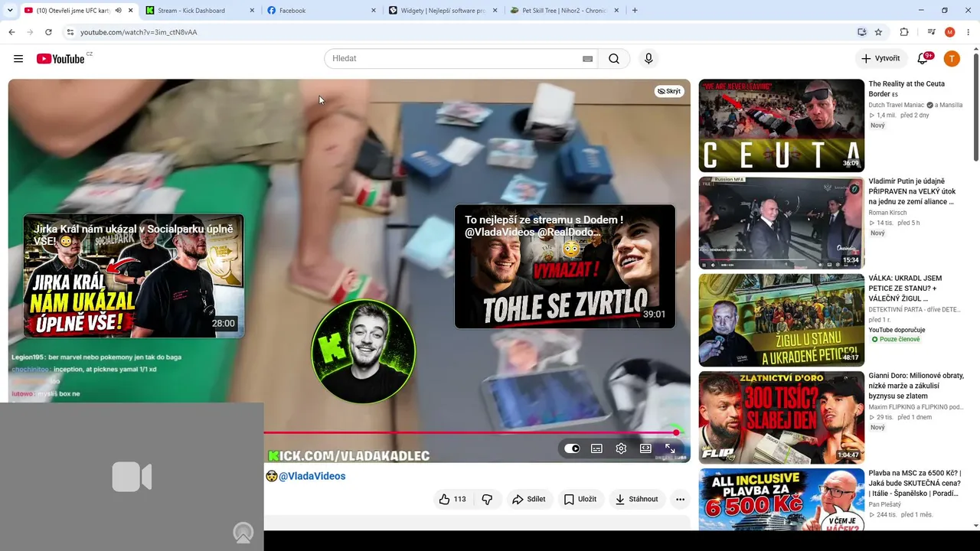
Task: Go to the YouTube home logo
Action: (60, 59)
